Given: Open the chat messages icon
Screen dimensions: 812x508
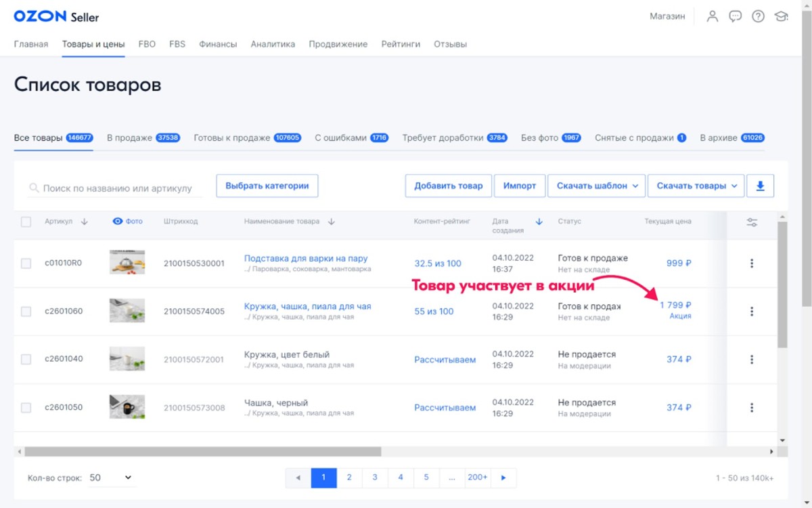Looking at the screenshot, I should click(x=735, y=16).
